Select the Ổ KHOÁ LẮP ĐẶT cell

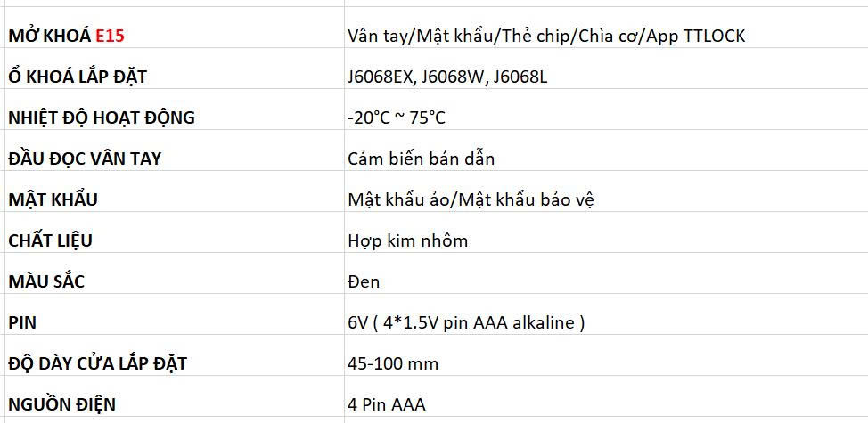click(x=78, y=77)
